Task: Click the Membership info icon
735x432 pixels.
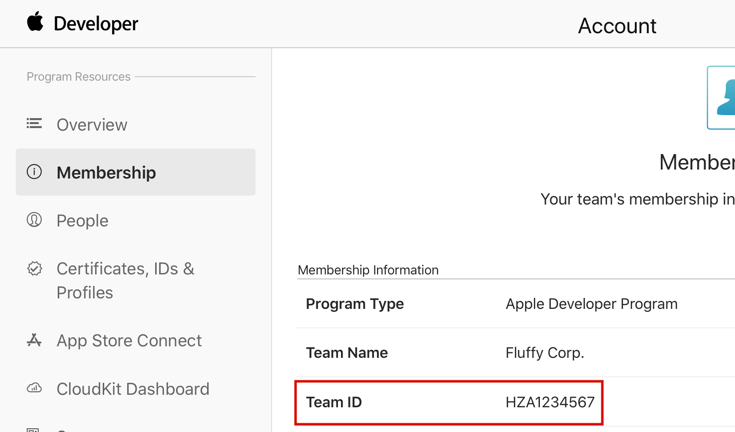Action: point(34,172)
